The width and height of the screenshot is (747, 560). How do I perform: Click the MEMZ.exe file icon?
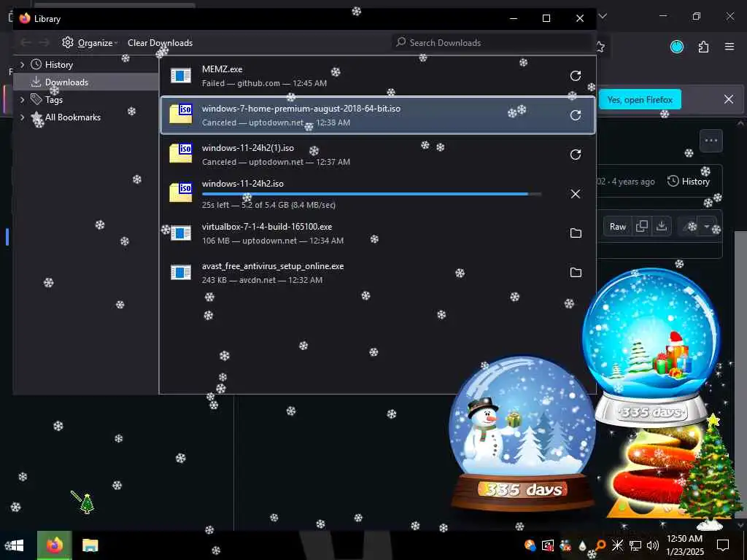point(181,75)
